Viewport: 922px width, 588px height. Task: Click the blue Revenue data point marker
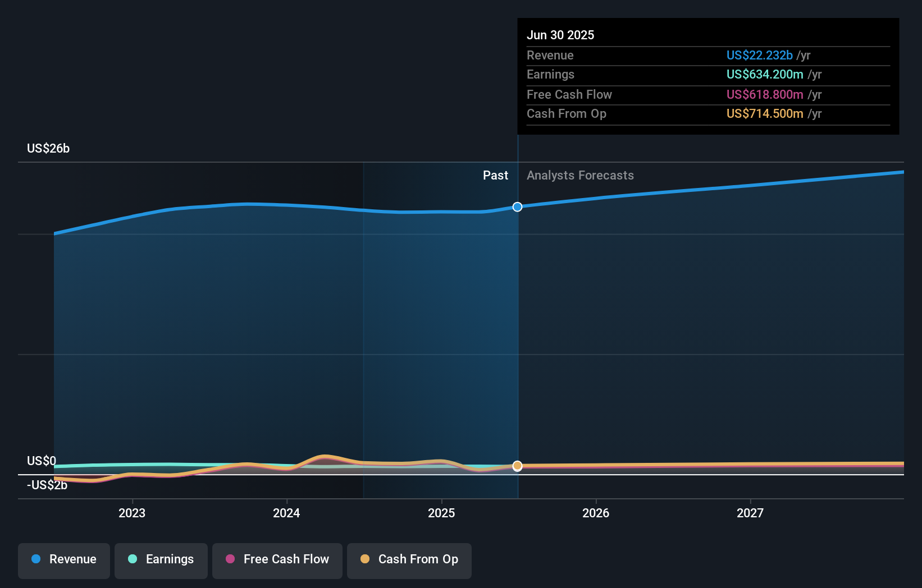click(517, 207)
